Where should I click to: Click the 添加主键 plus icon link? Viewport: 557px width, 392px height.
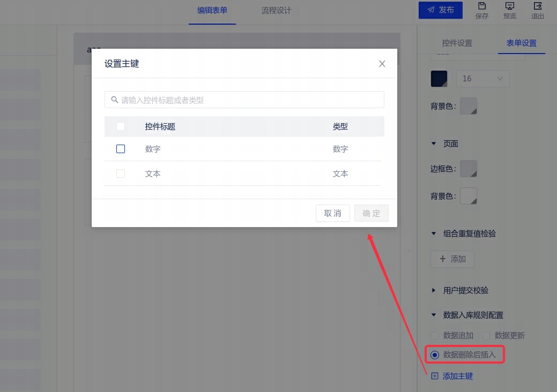pos(435,376)
